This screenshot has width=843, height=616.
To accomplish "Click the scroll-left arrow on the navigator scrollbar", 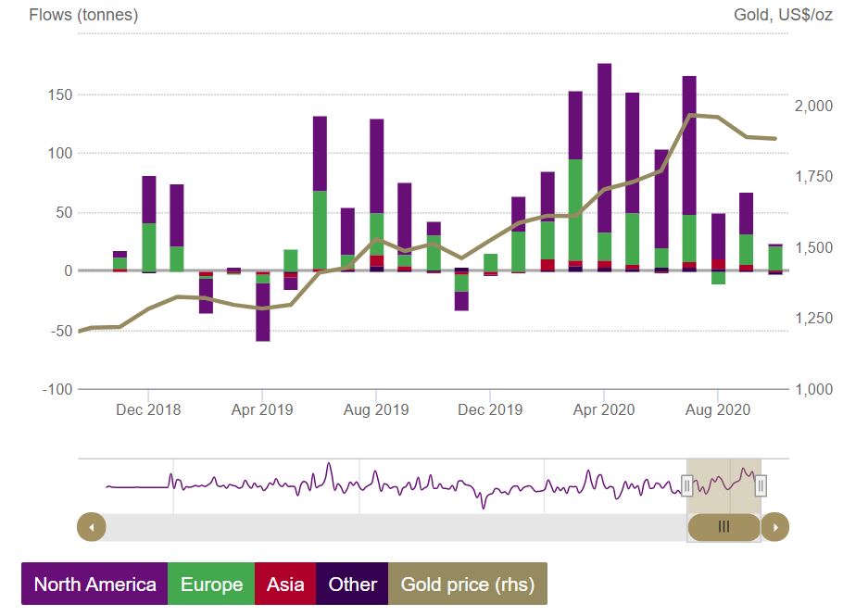I will coord(92,527).
